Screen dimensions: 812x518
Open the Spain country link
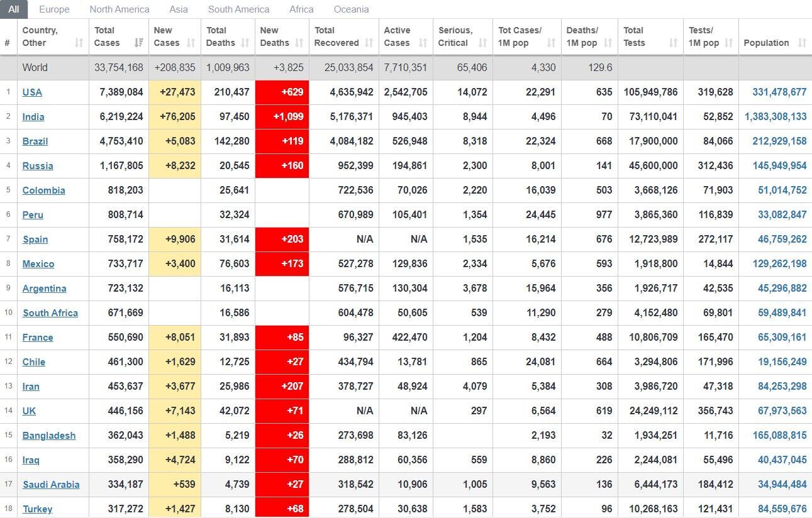click(35, 239)
